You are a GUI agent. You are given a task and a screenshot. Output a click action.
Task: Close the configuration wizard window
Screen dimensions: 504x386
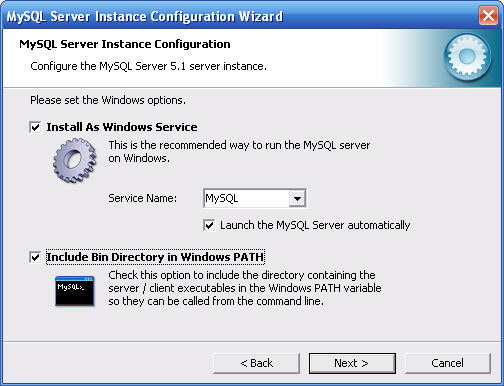488,16
